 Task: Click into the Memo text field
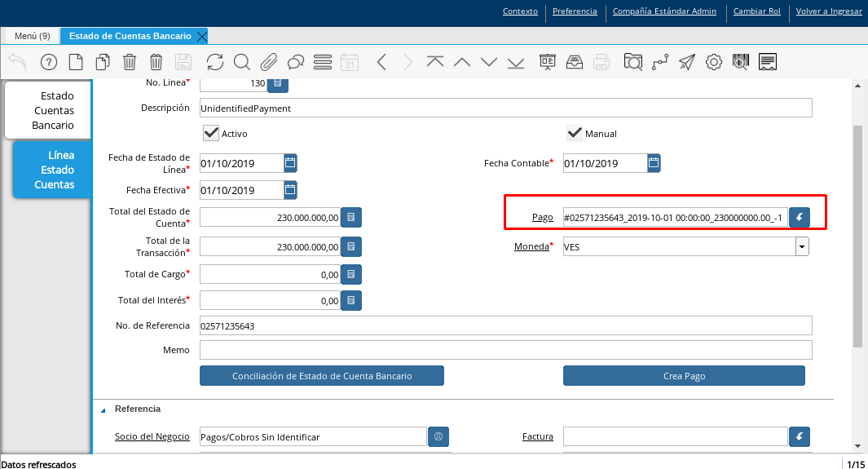(x=505, y=350)
